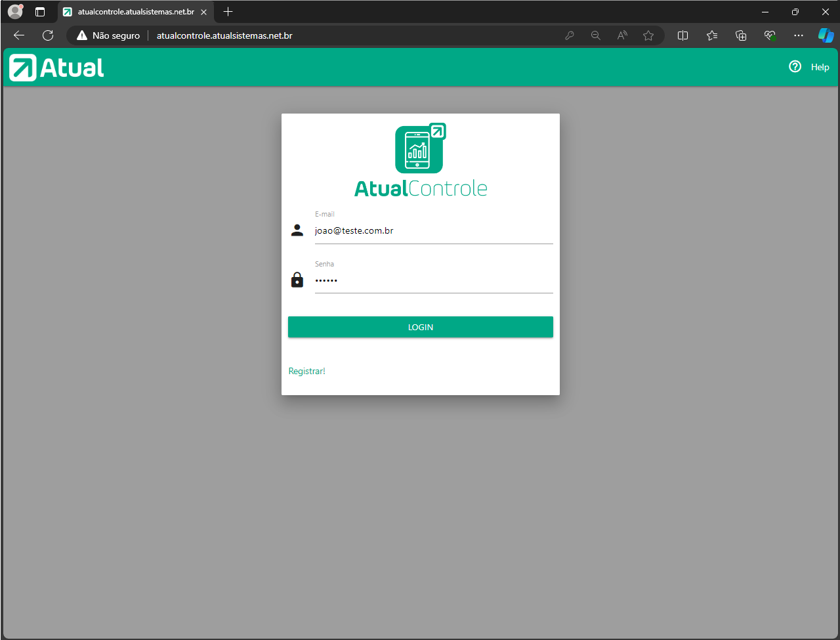
Task: Click the Não seguro security warning
Action: [108, 35]
